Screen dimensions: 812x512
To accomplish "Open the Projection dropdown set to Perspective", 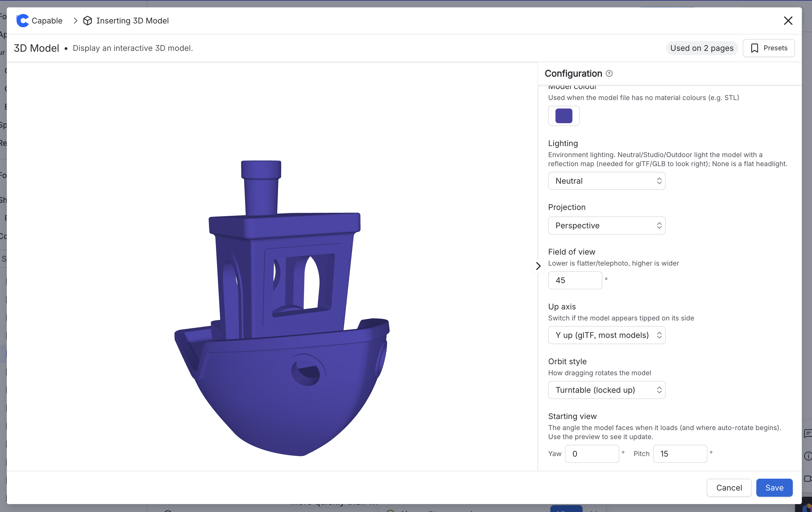I will click(x=607, y=225).
